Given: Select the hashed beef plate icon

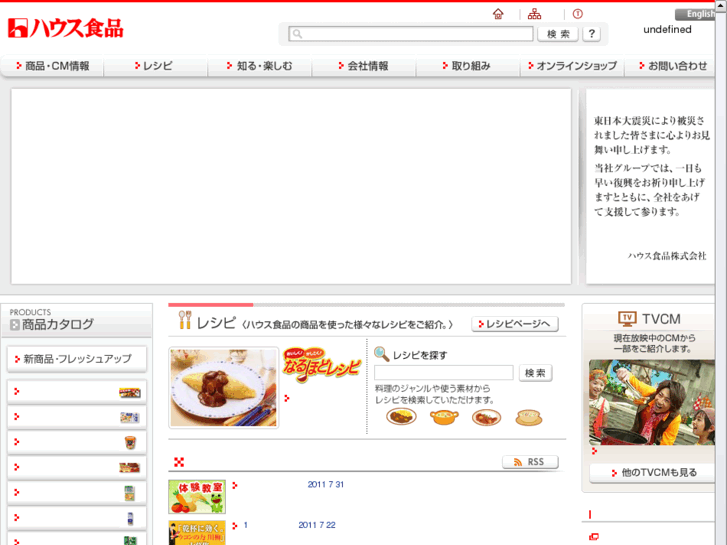Looking at the screenshot, I should click(486, 417).
